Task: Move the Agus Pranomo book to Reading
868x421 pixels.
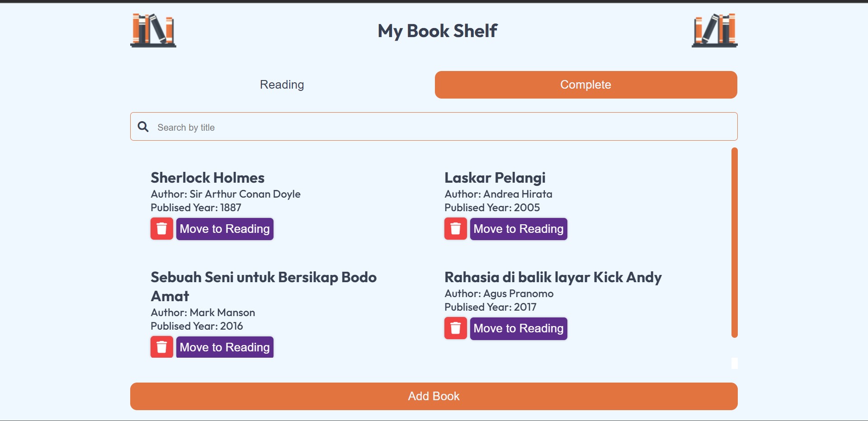Action: tap(519, 328)
